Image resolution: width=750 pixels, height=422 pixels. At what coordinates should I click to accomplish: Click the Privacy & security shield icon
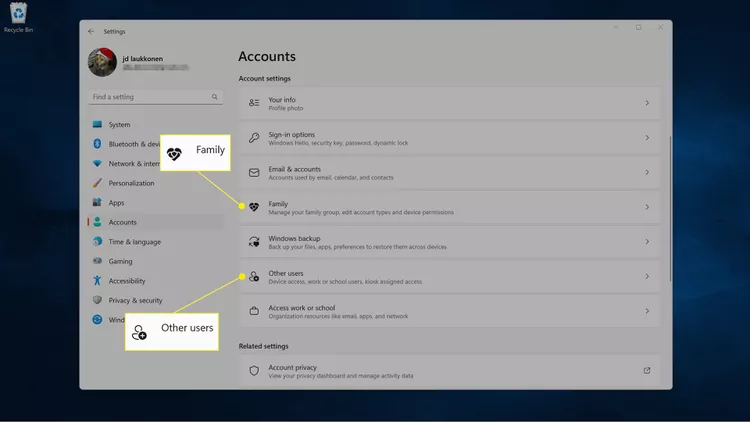(97, 300)
